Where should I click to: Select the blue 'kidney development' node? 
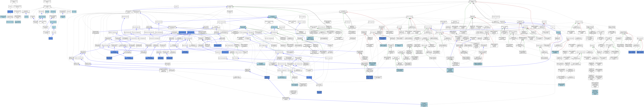[182, 32]
